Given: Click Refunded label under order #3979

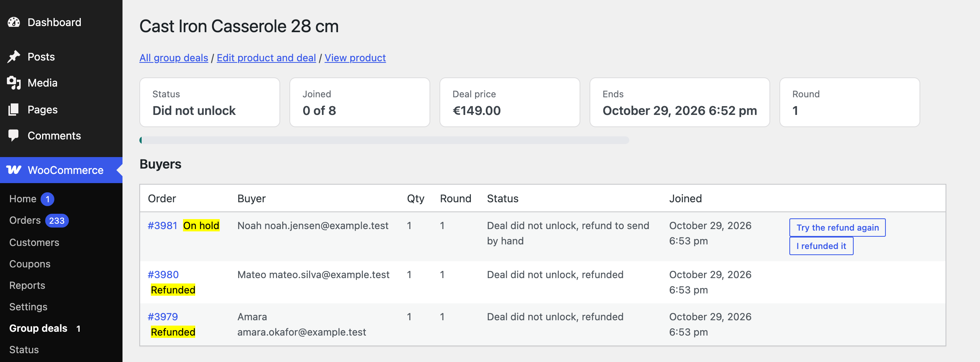Looking at the screenshot, I should (173, 332).
